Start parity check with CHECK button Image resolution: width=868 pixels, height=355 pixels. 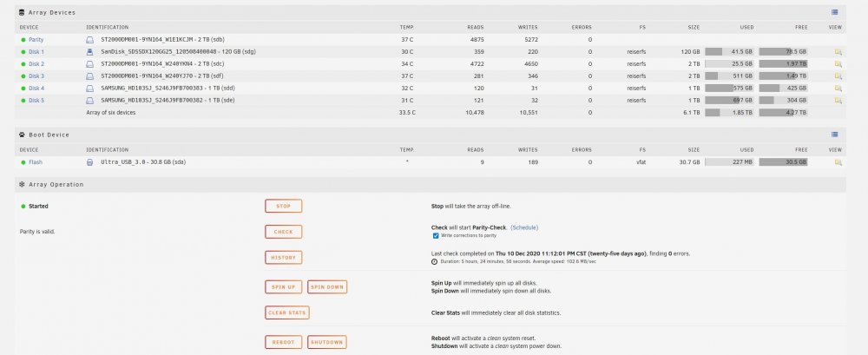point(284,232)
